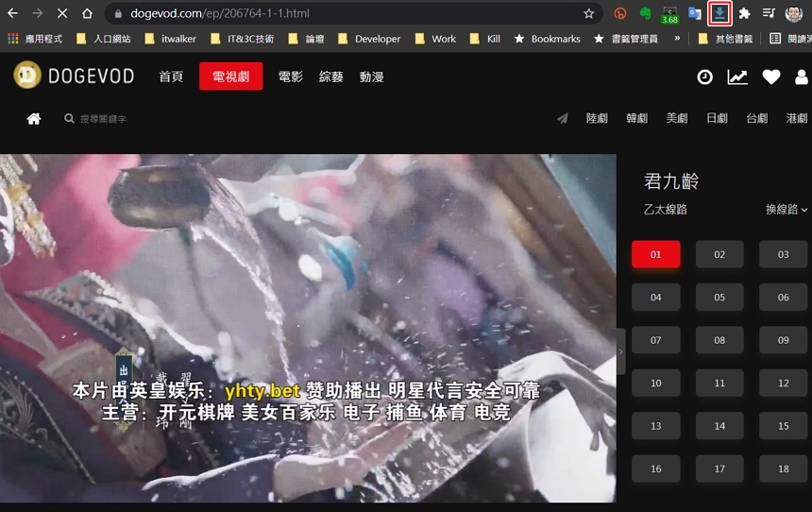Open the itwalker bookmark folder

(x=170, y=39)
